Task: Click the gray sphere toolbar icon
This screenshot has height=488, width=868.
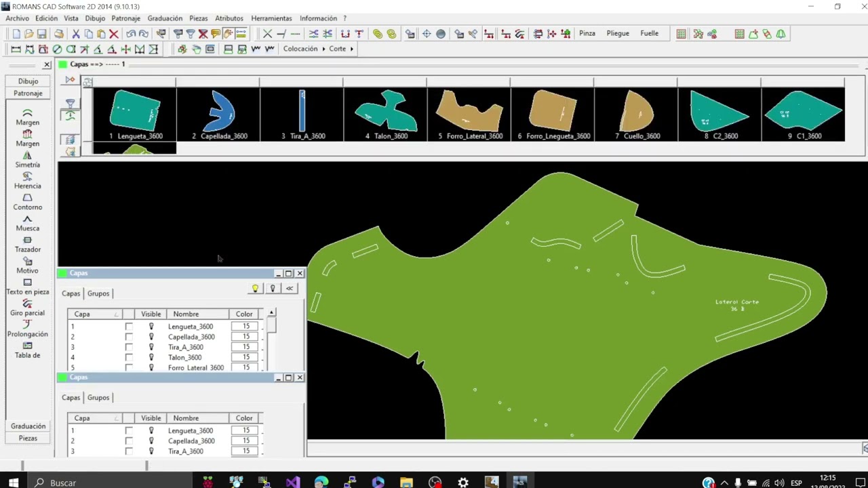Action: pos(441,34)
